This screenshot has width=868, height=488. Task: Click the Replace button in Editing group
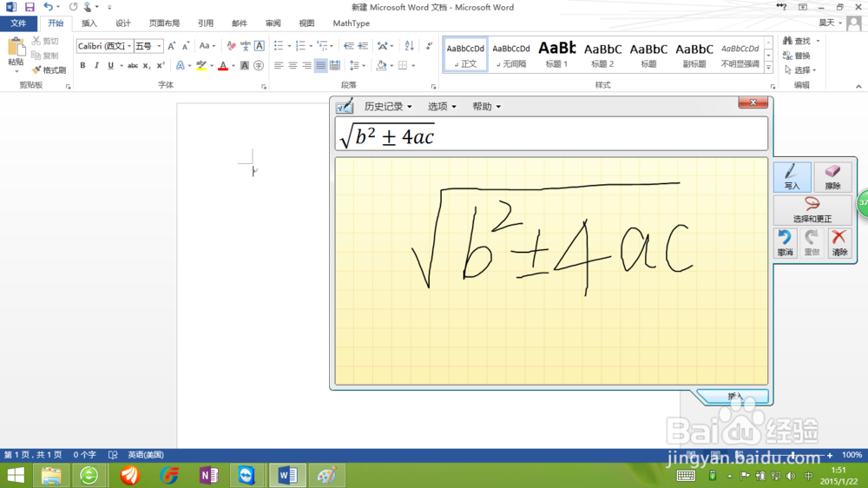click(x=797, y=56)
